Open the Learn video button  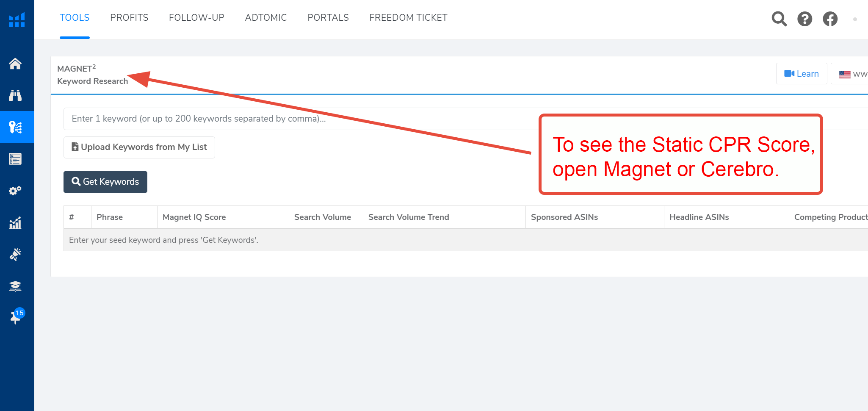pyautogui.click(x=801, y=74)
